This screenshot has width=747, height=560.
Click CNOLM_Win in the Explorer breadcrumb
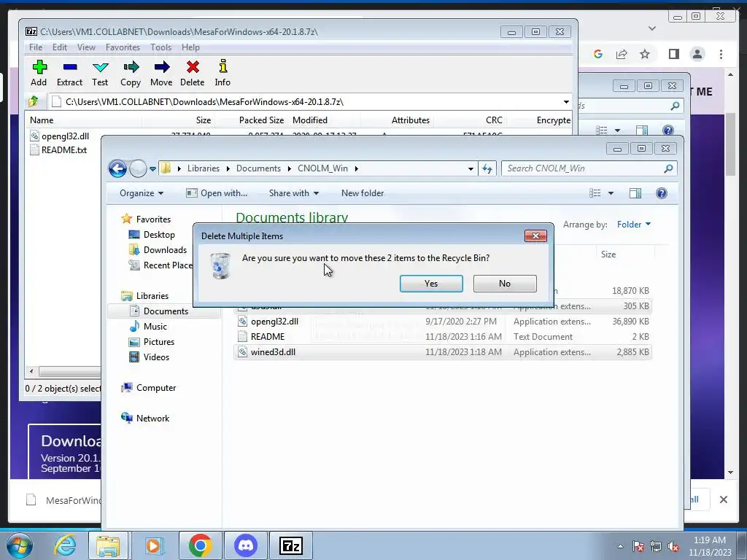322,168
